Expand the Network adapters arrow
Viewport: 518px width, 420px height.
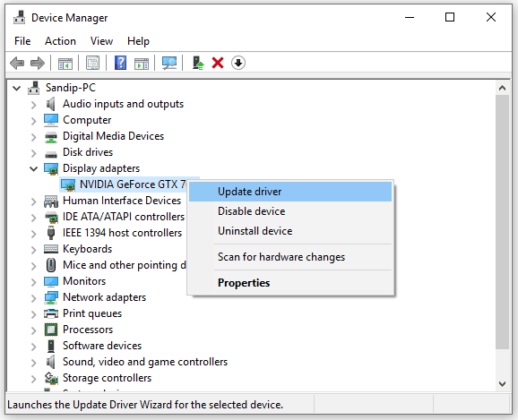click(x=33, y=298)
